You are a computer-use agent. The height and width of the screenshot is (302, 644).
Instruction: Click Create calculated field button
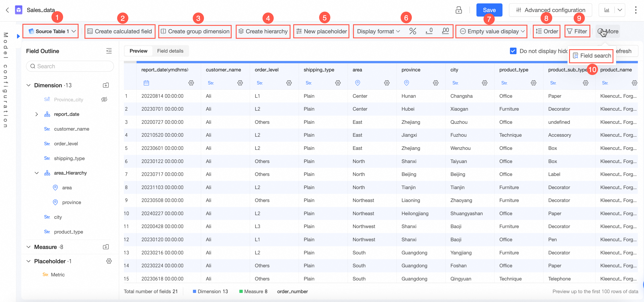(x=120, y=31)
